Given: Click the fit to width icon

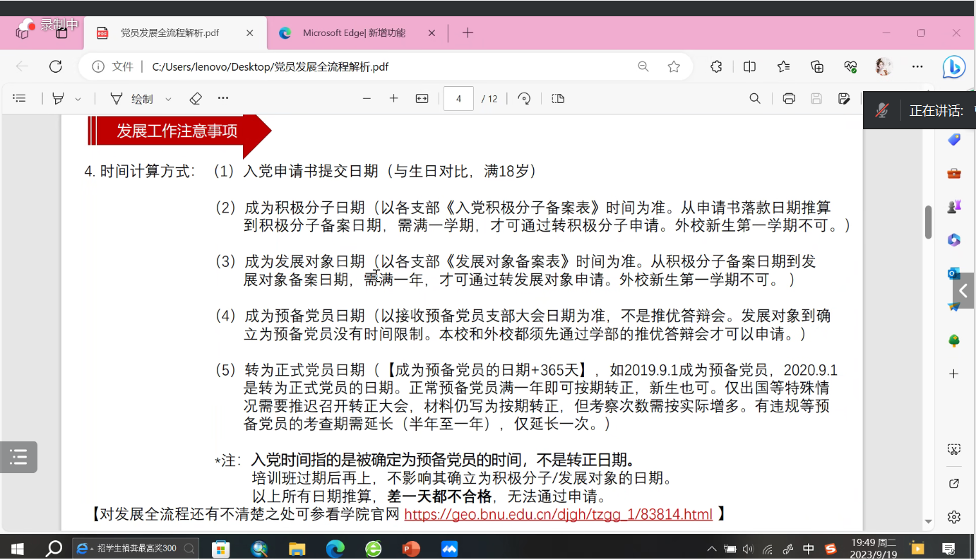Looking at the screenshot, I should tap(422, 99).
